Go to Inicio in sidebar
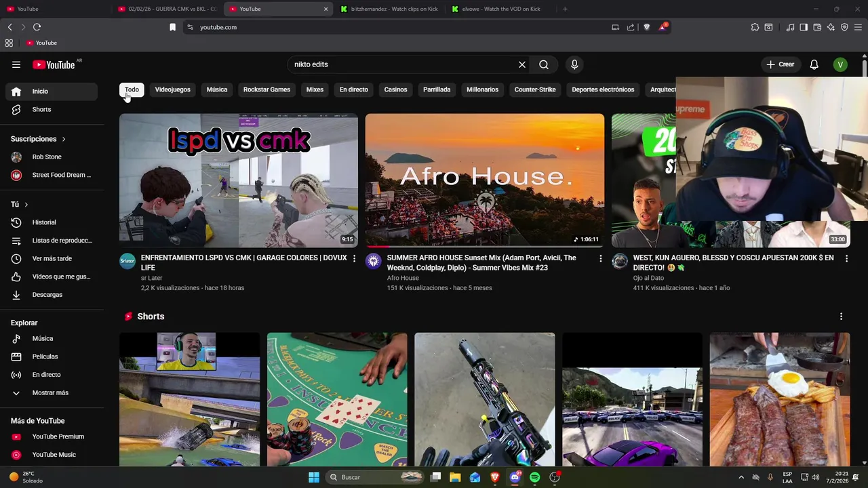Screen dimensions: 868x488 tap(52, 91)
